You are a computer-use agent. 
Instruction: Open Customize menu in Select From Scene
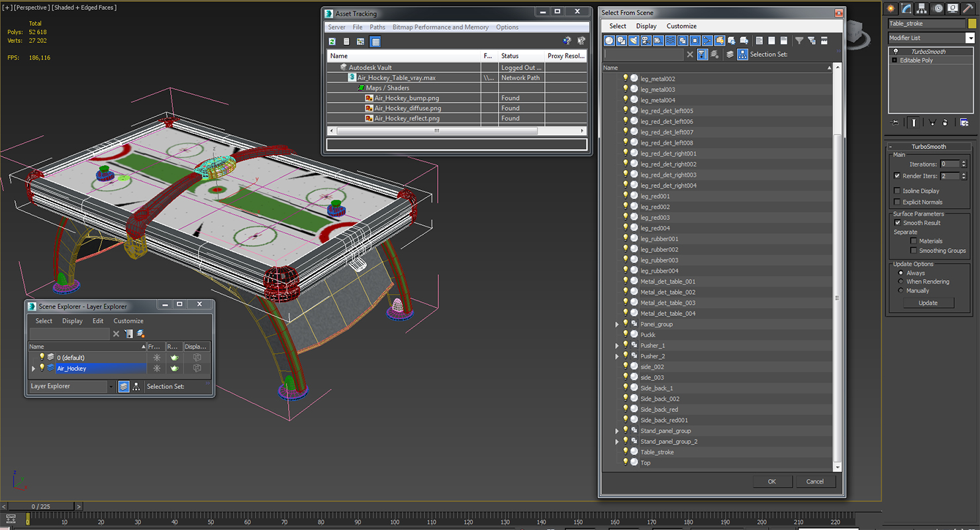click(681, 26)
